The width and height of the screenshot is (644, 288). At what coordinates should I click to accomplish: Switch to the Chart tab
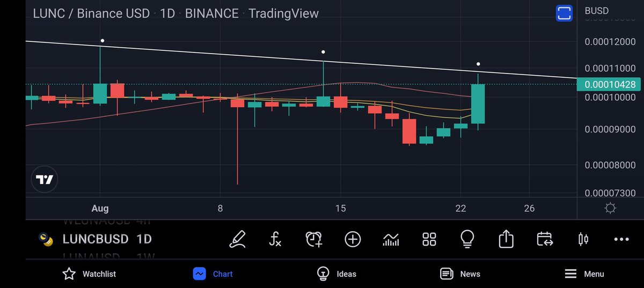pyautogui.click(x=213, y=274)
